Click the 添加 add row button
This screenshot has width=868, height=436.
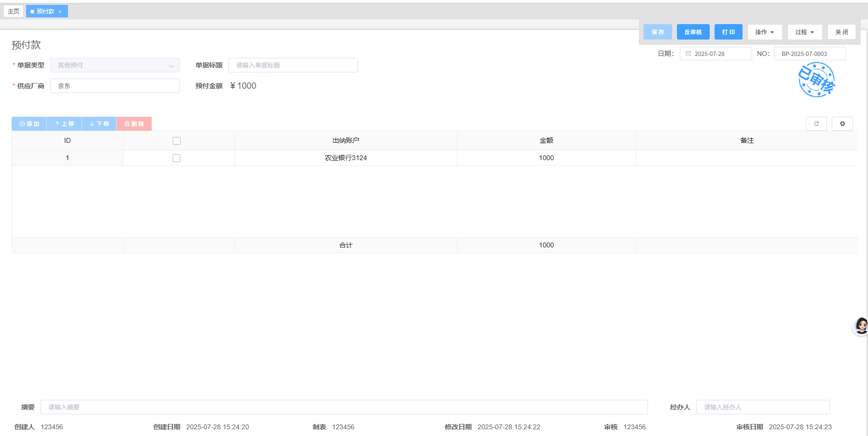click(x=29, y=124)
